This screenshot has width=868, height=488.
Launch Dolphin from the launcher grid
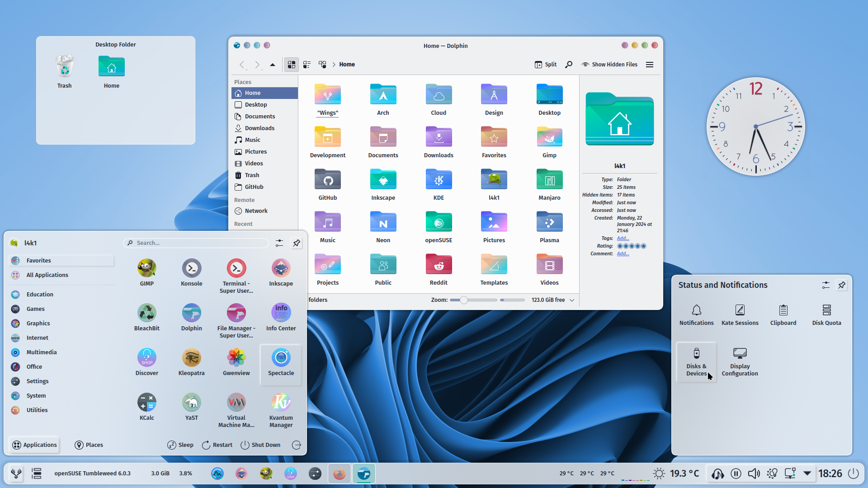191,317
